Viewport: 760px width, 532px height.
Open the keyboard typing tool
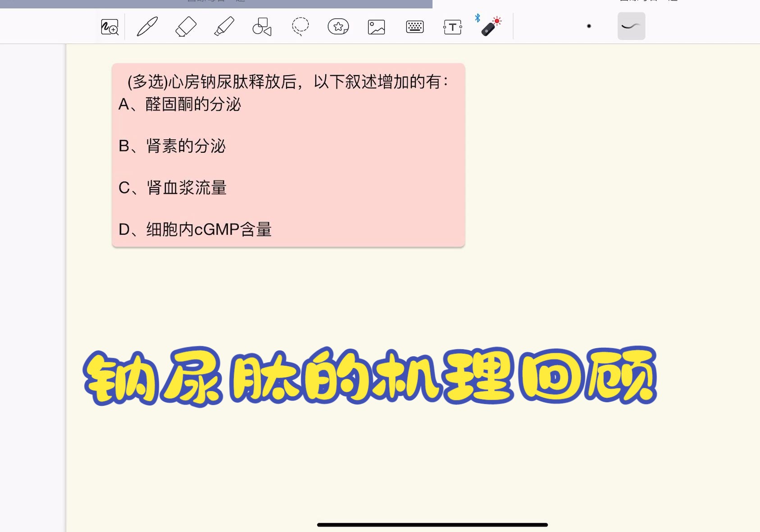414,27
